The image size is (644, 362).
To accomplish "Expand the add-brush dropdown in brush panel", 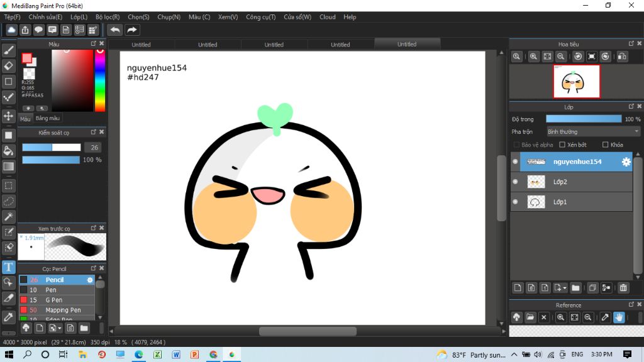I will 60,328.
